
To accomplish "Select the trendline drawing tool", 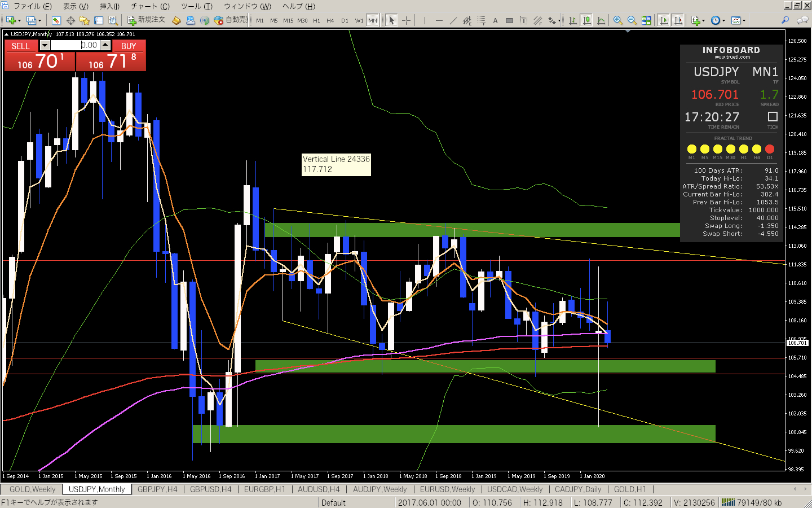I will click(453, 20).
